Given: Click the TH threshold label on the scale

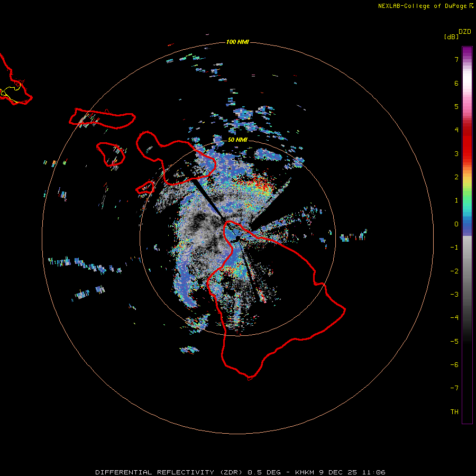Looking at the screenshot, I should point(454,412).
